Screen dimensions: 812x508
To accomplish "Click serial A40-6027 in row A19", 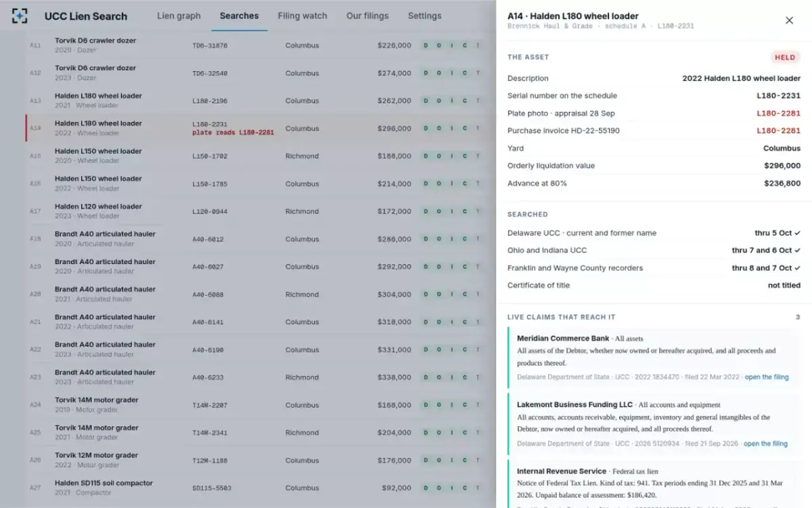I will click(208, 267).
